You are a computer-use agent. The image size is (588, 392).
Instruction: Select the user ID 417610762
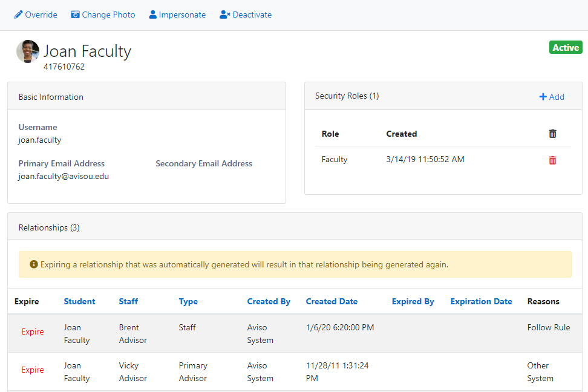(x=64, y=67)
